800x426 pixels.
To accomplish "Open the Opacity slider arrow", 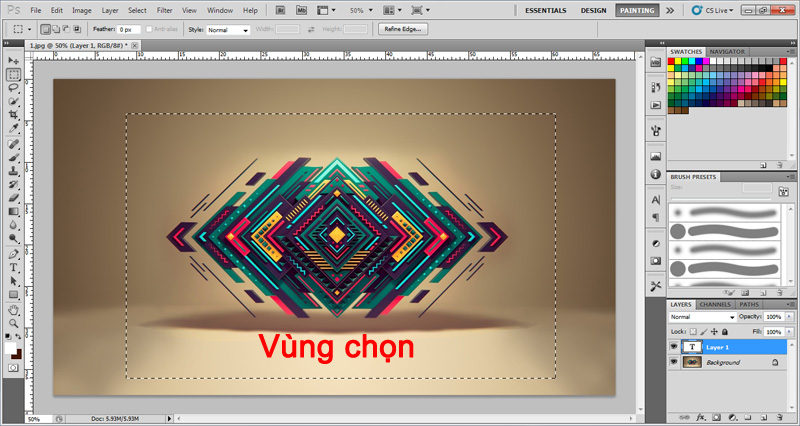I will pos(791,317).
